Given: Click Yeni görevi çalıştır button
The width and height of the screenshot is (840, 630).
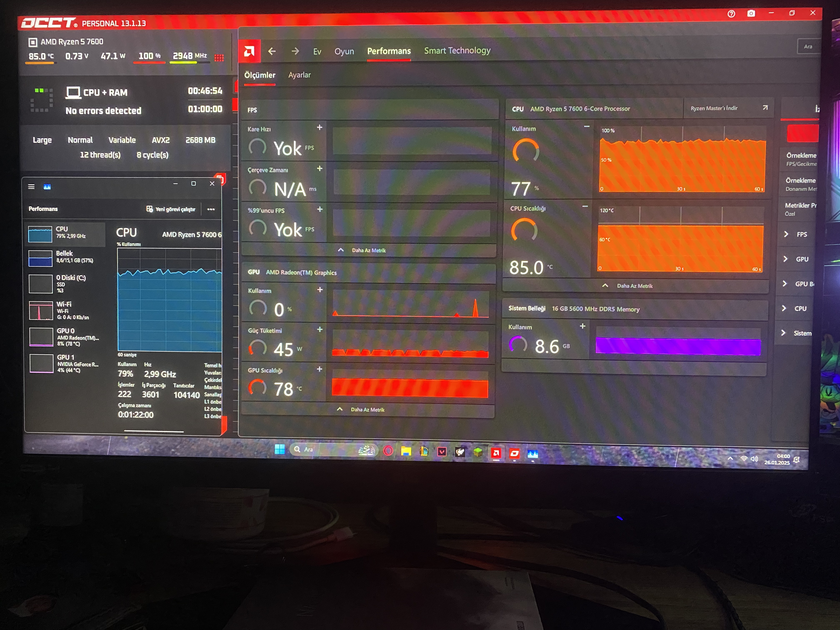Looking at the screenshot, I should coord(171,209).
